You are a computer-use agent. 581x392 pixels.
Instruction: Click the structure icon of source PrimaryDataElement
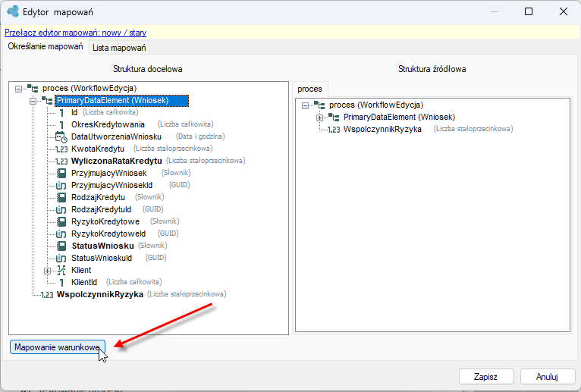click(x=334, y=118)
